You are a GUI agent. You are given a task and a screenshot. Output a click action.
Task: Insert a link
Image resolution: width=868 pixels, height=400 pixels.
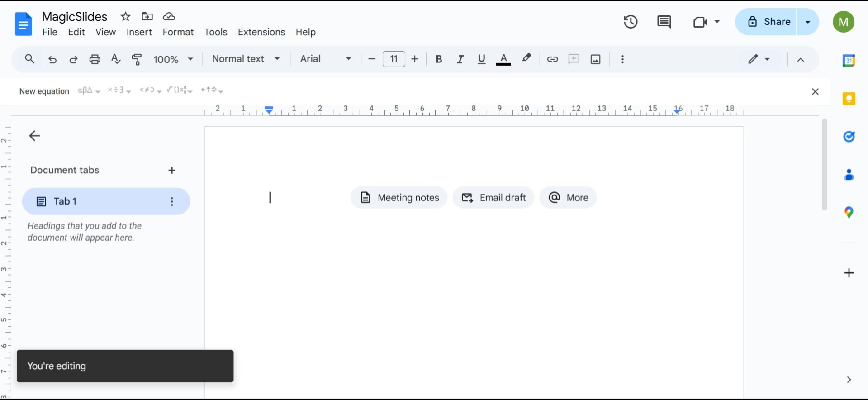552,59
